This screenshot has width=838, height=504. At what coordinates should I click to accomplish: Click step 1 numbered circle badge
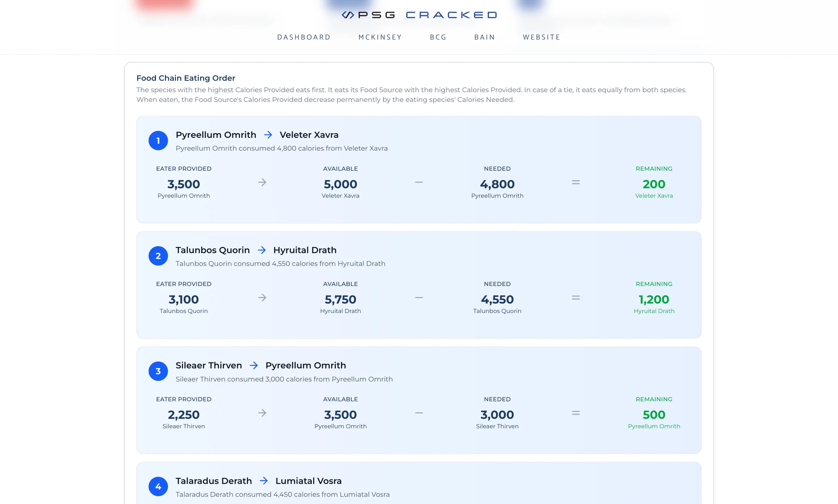click(x=158, y=141)
